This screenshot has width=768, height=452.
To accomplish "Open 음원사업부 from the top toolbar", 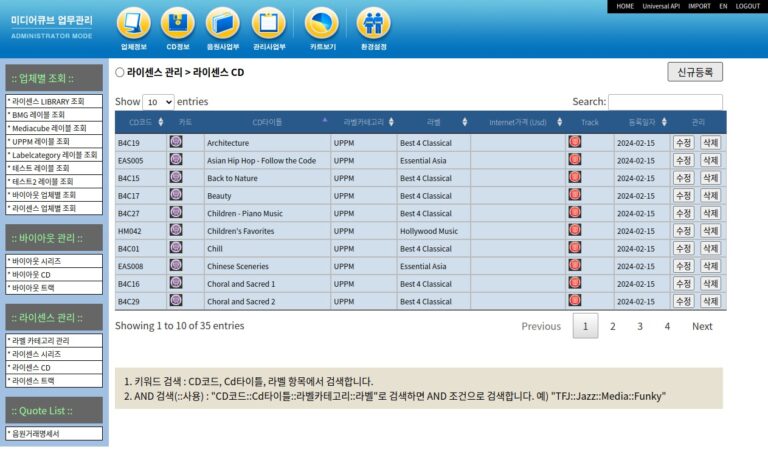I will tap(222, 24).
